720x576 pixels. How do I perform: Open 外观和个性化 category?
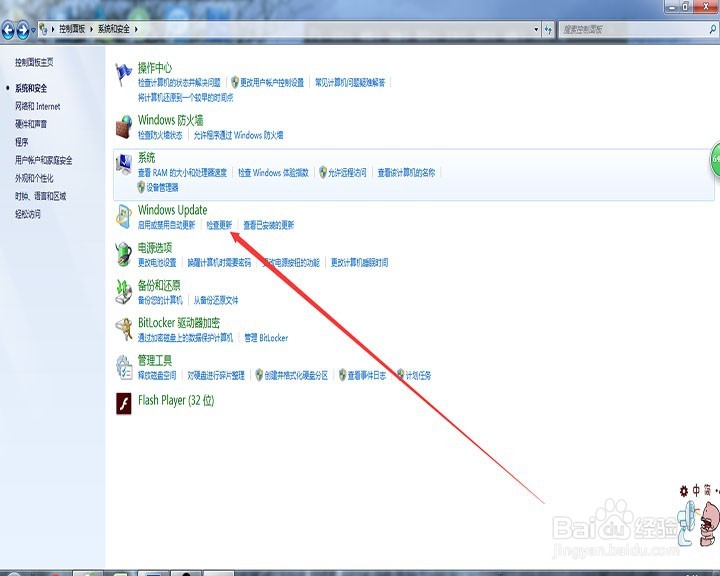34,178
